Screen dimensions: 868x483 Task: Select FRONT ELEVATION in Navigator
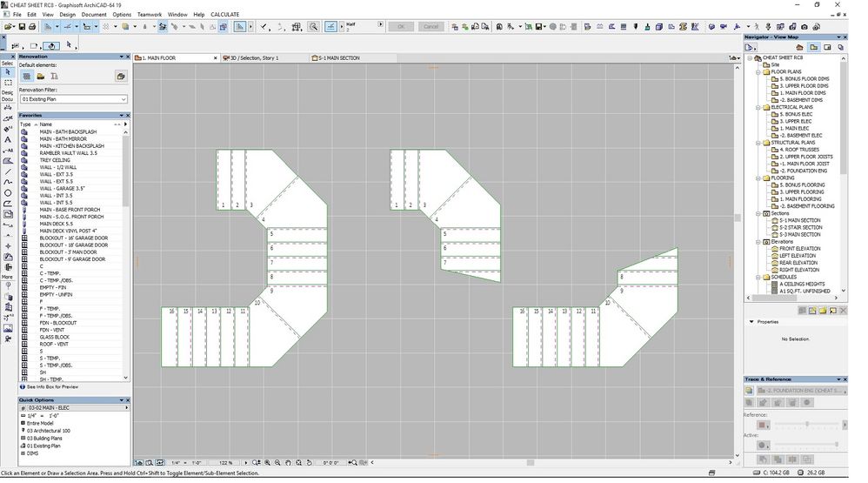800,249
